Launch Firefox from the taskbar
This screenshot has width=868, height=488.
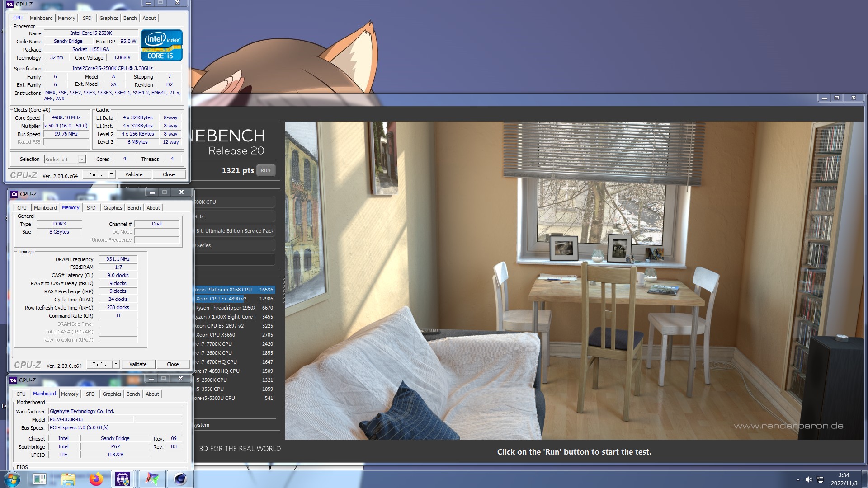click(96, 479)
